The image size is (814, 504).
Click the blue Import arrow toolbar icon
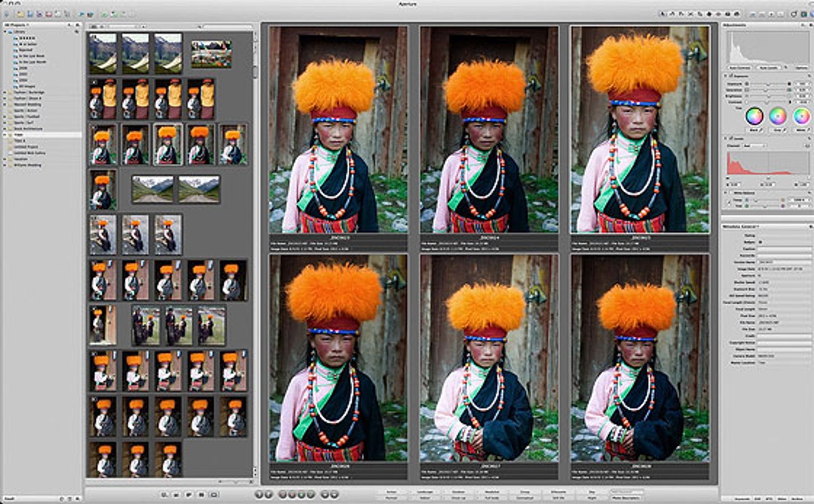point(7,14)
